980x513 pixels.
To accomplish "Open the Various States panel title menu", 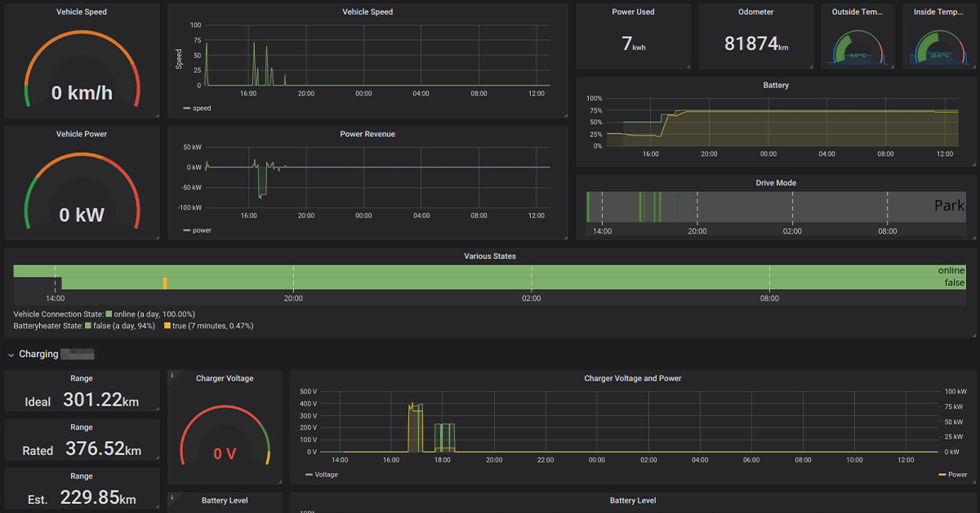I will click(490, 256).
